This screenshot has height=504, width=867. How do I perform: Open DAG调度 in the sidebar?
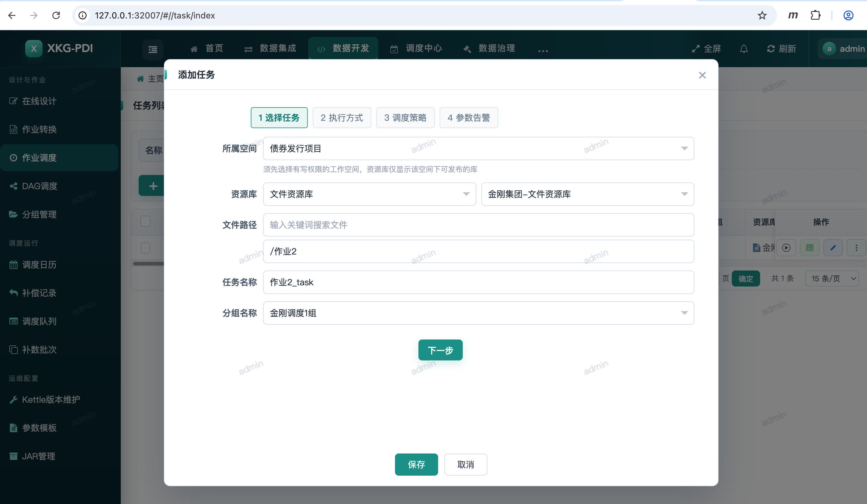[x=59, y=186]
